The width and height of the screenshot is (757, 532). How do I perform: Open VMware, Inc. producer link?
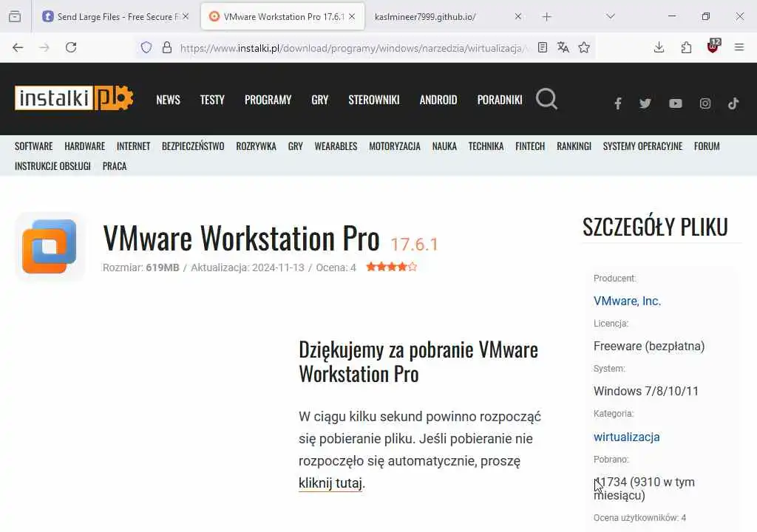pos(627,301)
